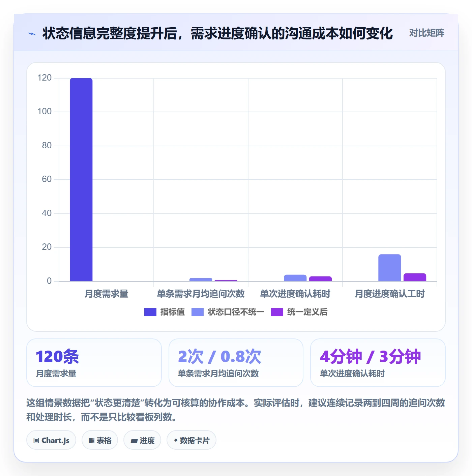Screen dimensions: 472x476
Task: Click the 状态口径不统一 legend label
Action: point(236,312)
